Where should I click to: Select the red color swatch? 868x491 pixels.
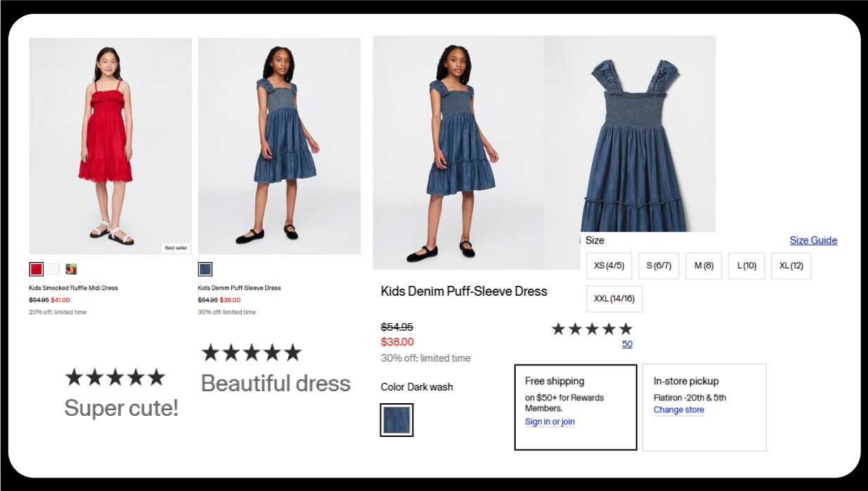[x=36, y=269]
